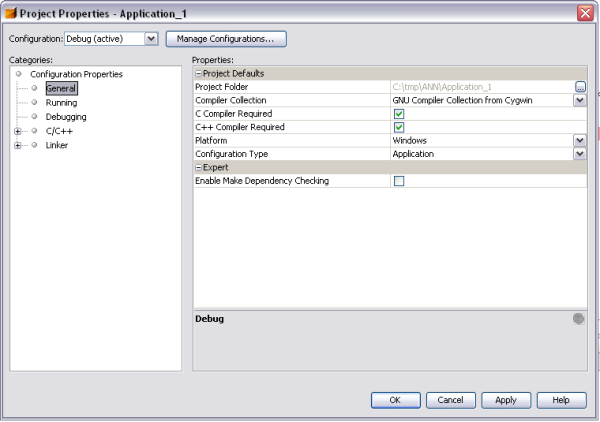Click the Cancel button
Image resolution: width=600 pixels, height=422 pixels.
451,400
